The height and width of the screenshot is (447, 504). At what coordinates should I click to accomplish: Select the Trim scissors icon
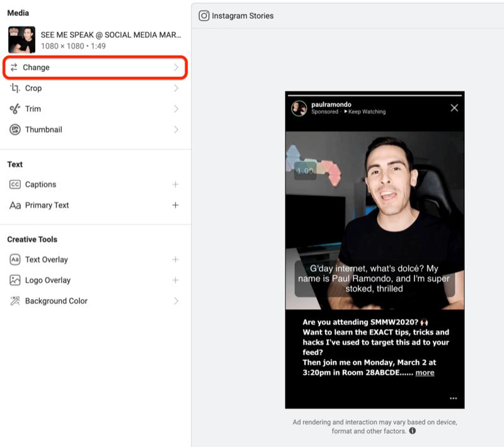click(x=15, y=109)
